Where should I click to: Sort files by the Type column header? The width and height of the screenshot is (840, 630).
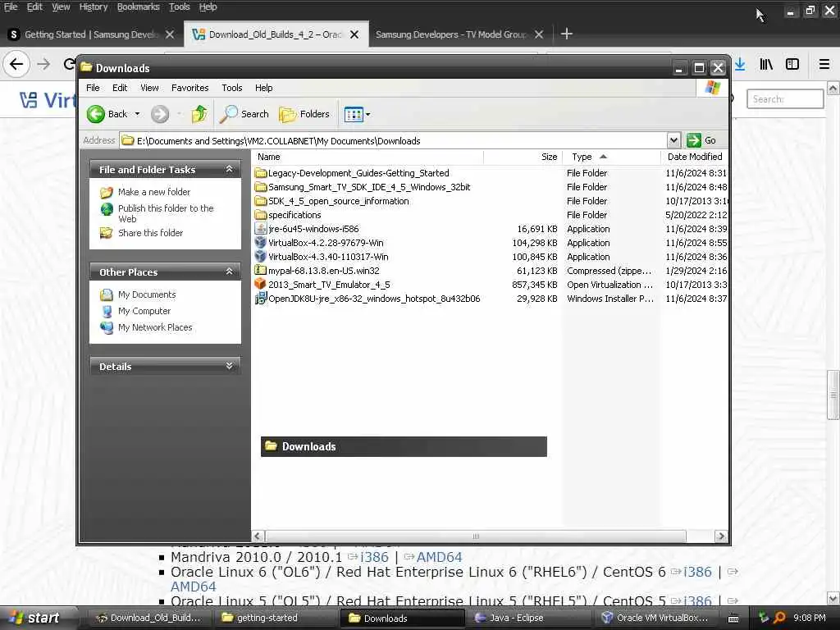pos(611,157)
